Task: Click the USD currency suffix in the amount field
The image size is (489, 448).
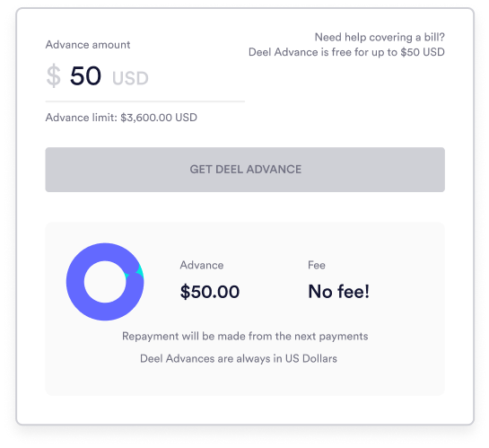Action: (x=130, y=78)
